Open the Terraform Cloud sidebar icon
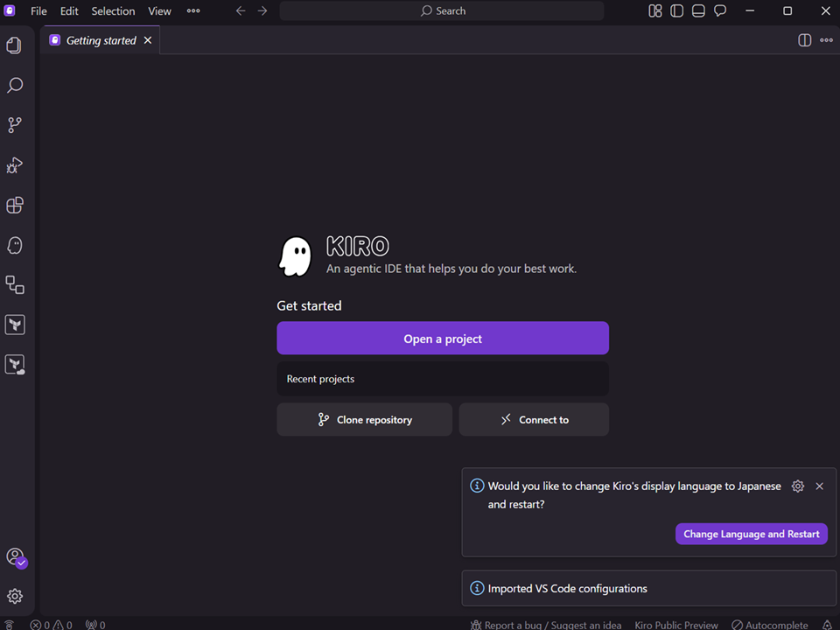This screenshot has width=840, height=630. point(15,365)
